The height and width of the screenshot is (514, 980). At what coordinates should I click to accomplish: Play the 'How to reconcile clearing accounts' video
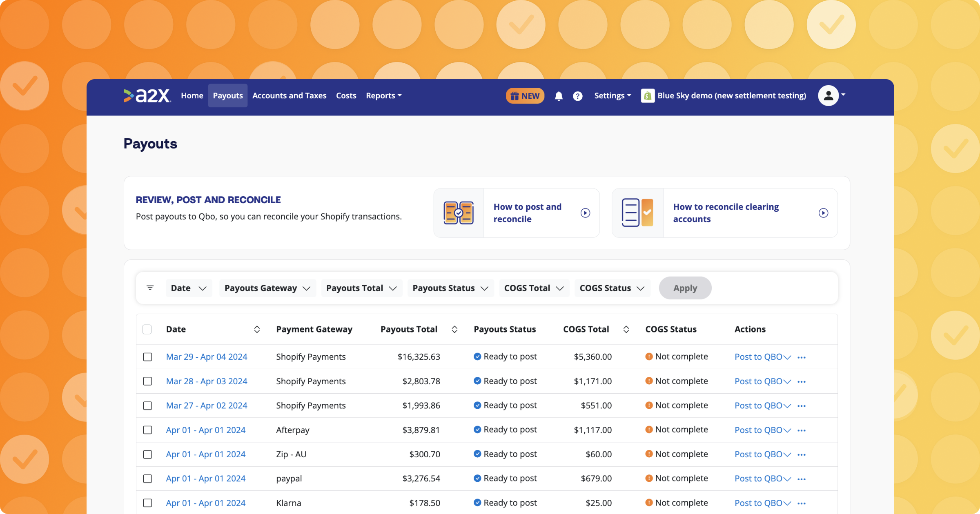(x=823, y=213)
